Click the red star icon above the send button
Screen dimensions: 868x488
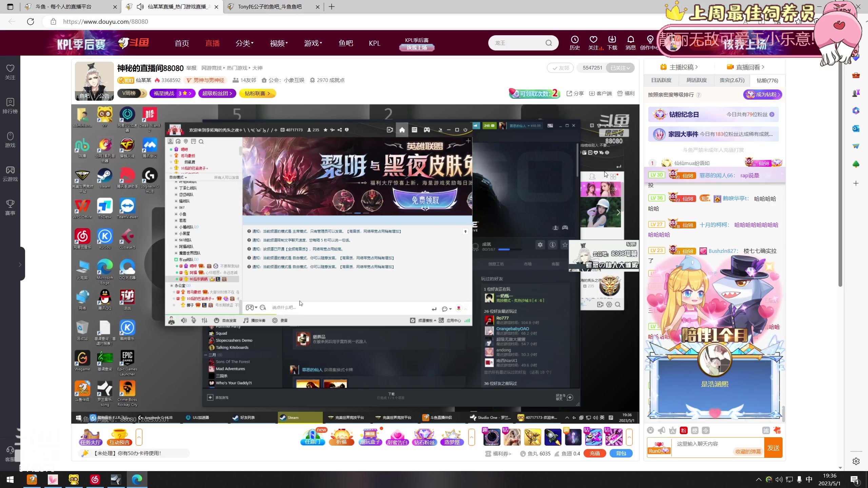pyautogui.click(x=777, y=430)
